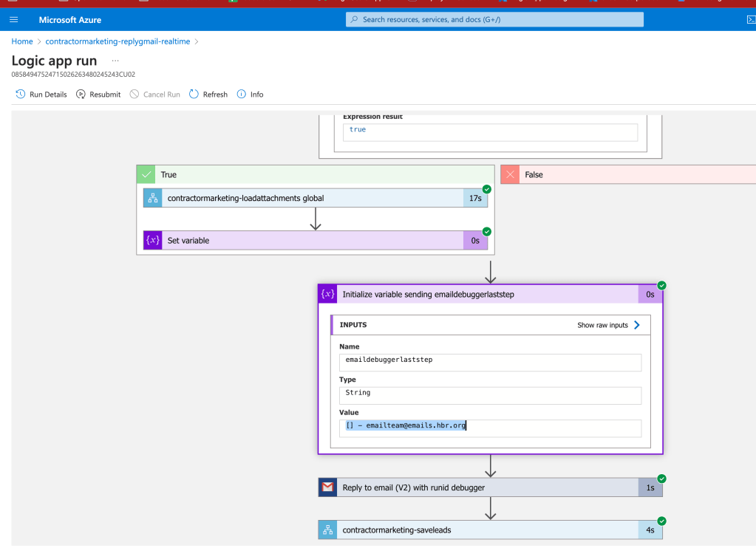Expand the False branch header

pos(628,174)
